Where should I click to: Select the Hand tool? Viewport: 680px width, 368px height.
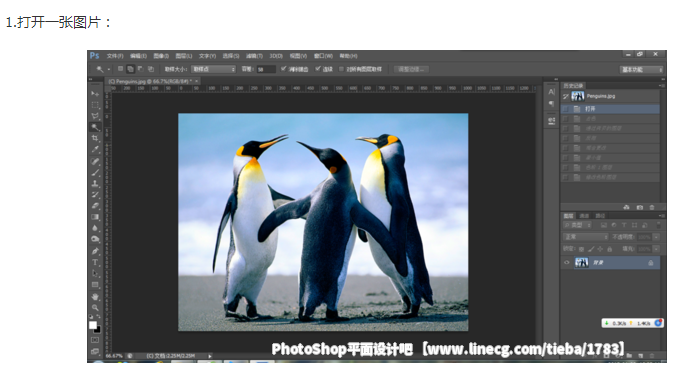click(x=95, y=297)
